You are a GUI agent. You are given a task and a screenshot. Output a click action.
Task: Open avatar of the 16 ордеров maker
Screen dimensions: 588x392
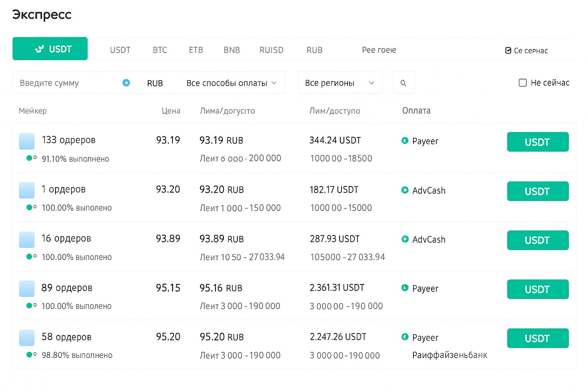tap(27, 240)
